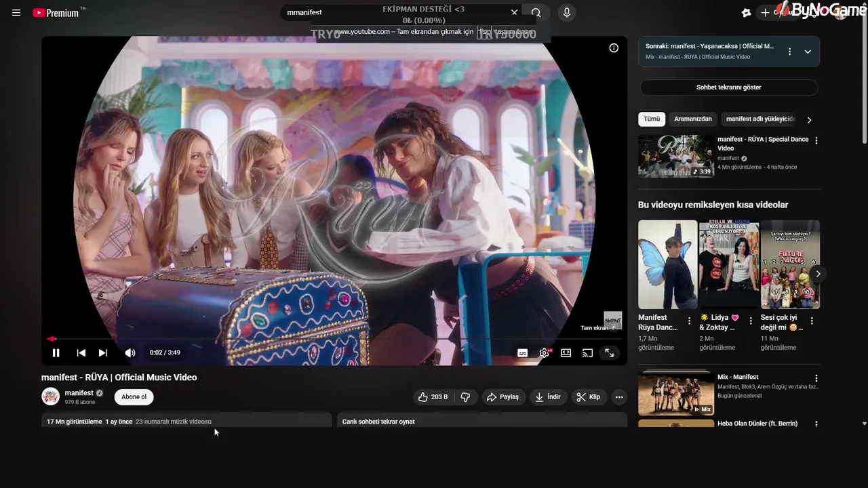Skip to previous video
Screen dimensions: 868x488
click(x=81, y=352)
